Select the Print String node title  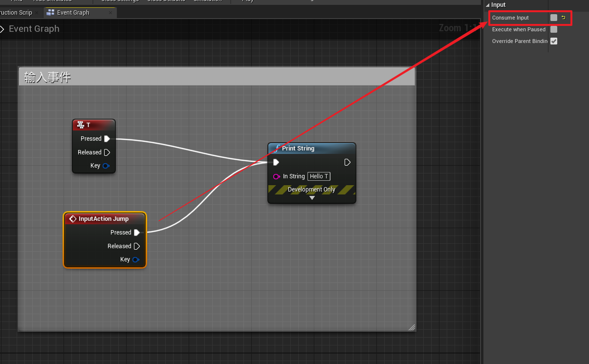click(298, 149)
